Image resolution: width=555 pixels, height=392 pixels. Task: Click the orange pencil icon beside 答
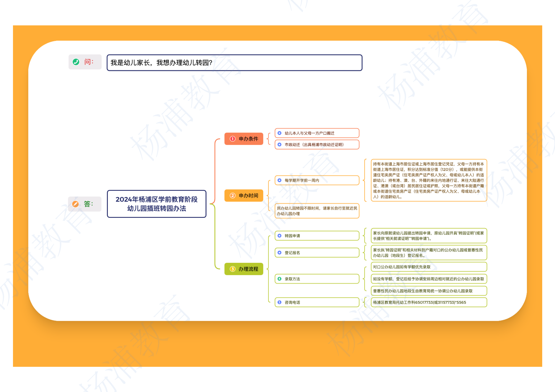(x=75, y=204)
